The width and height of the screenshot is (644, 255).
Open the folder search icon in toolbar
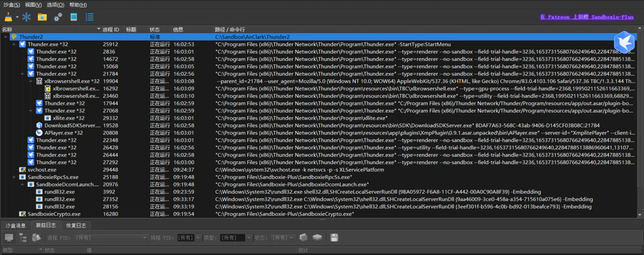click(42, 17)
